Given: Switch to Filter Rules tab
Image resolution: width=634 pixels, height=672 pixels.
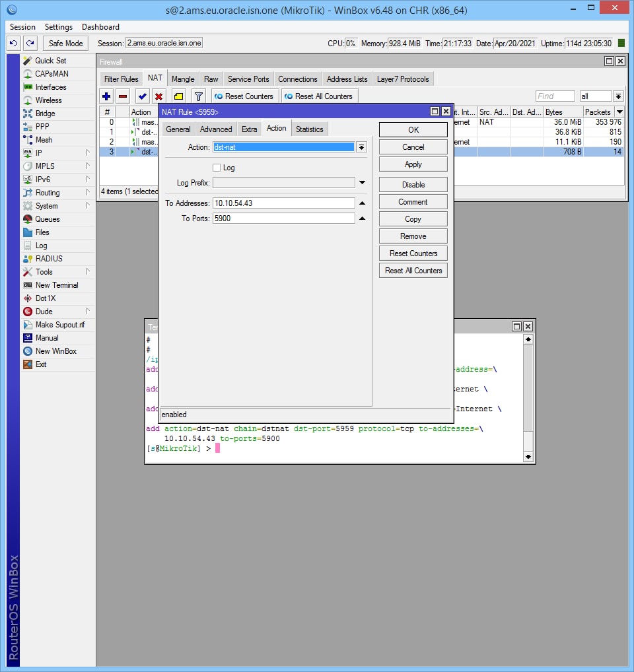Looking at the screenshot, I should (x=122, y=79).
